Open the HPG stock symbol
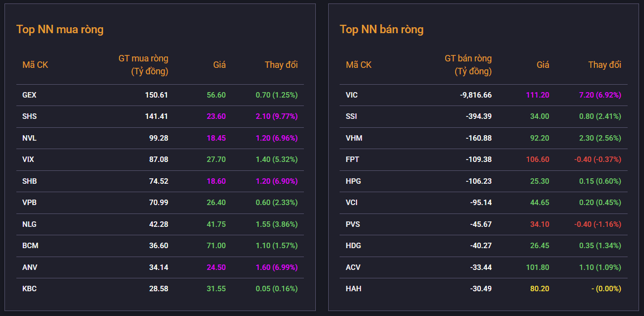 coord(353,181)
